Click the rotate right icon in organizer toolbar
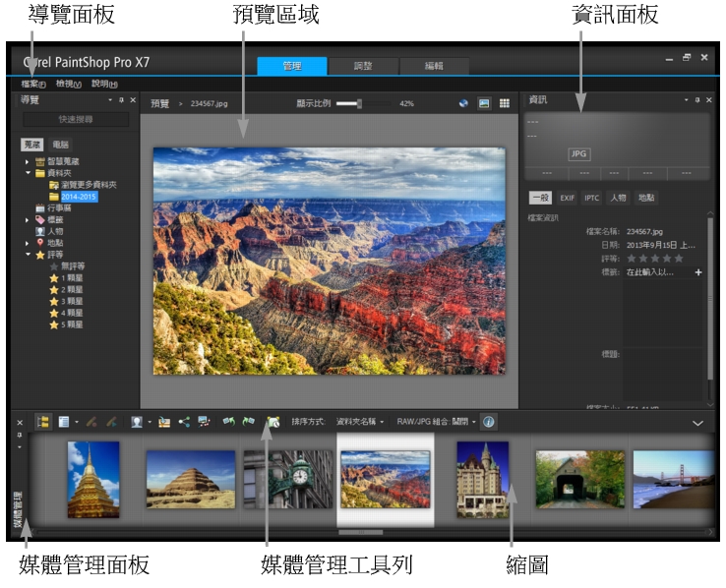This screenshot has width=726, height=588. pyautogui.click(x=249, y=421)
